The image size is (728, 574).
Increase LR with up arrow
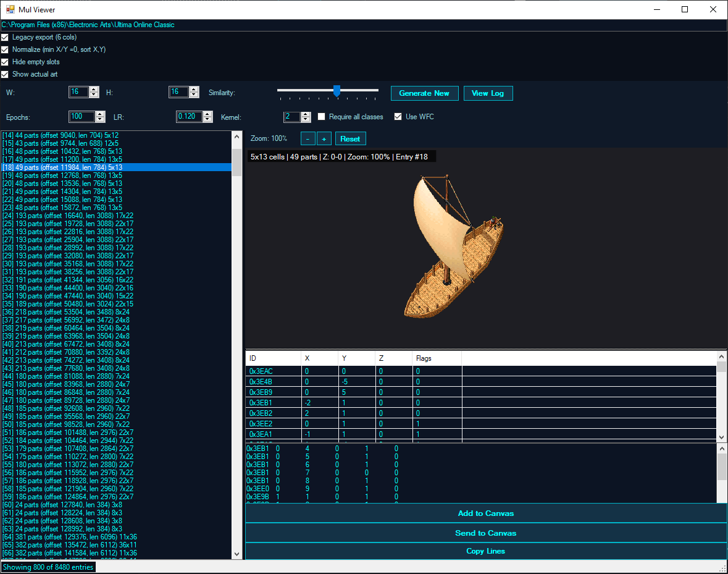click(x=207, y=114)
